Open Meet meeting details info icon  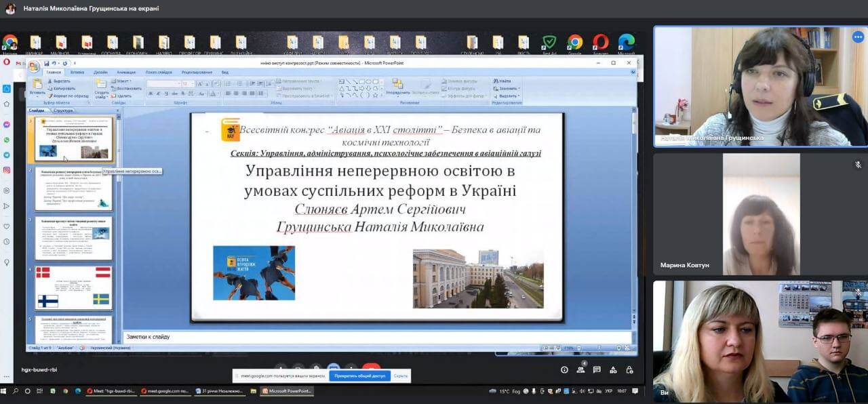pos(564,369)
